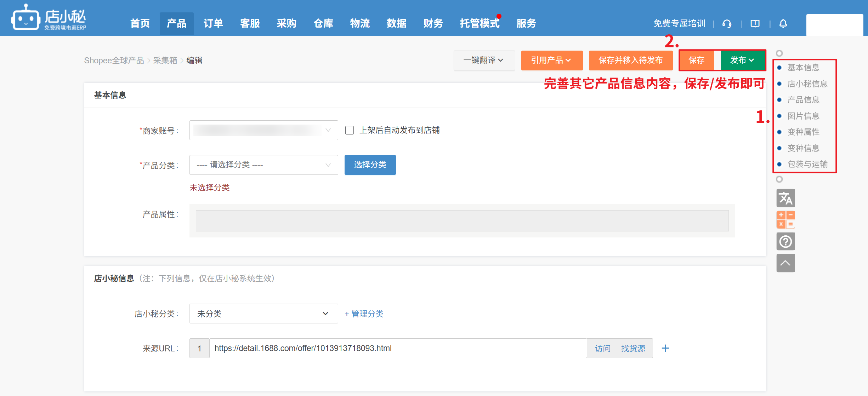Click the 来源URL input field
Image resolution: width=868 pixels, height=396 pixels.
pos(397,348)
